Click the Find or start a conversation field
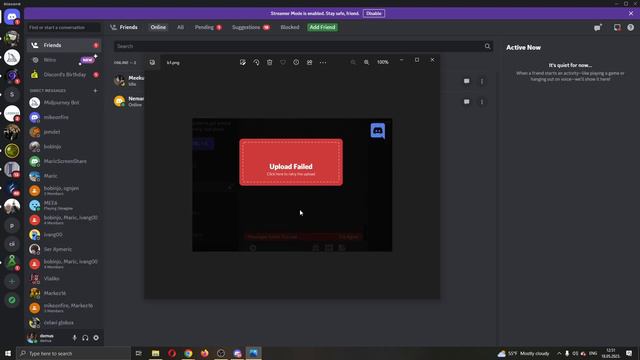This screenshot has height=360, width=640. click(x=64, y=27)
